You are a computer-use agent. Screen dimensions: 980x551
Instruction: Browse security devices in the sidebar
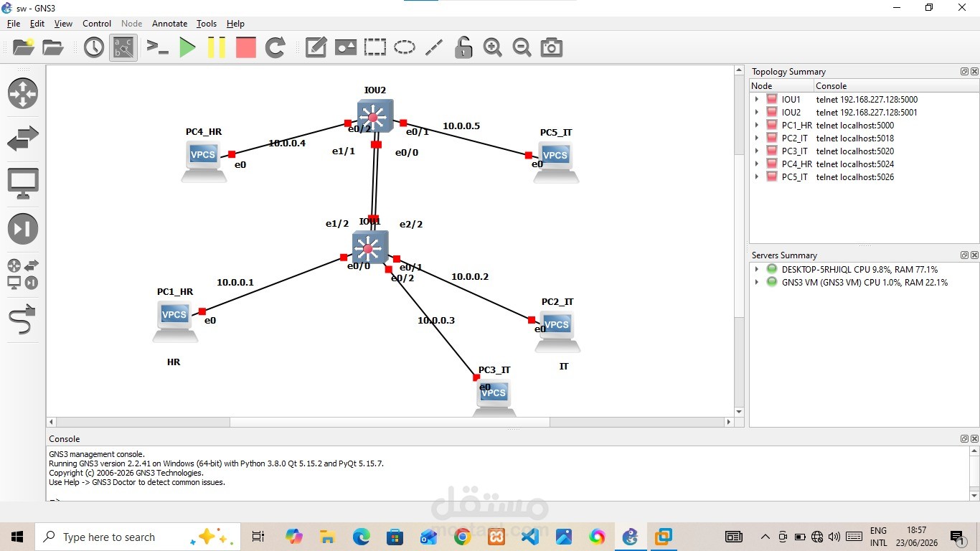[23, 230]
